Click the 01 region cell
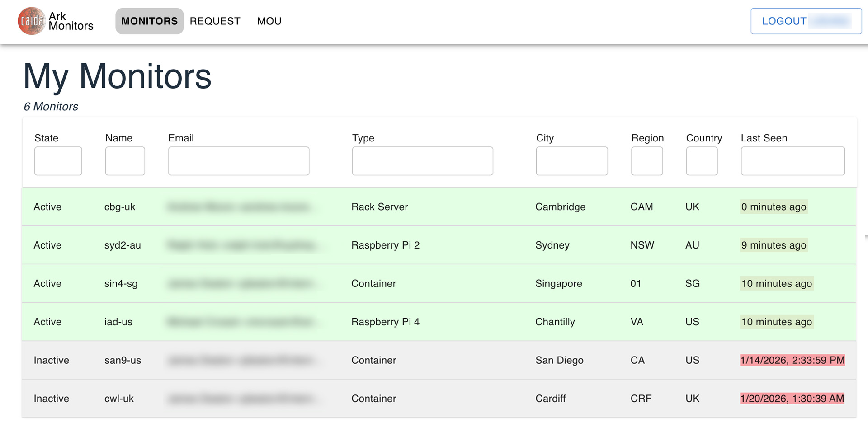Viewport: 868px width, 432px height. click(x=636, y=284)
